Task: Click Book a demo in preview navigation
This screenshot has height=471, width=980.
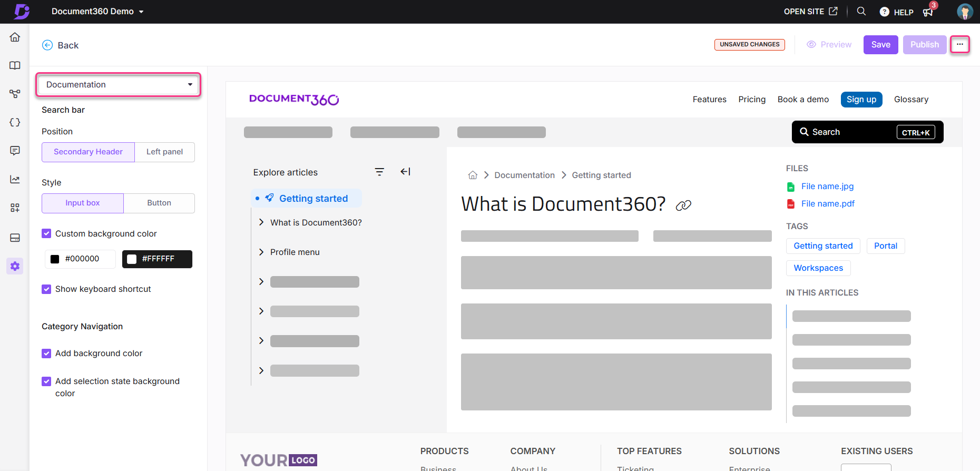Action: (803, 99)
